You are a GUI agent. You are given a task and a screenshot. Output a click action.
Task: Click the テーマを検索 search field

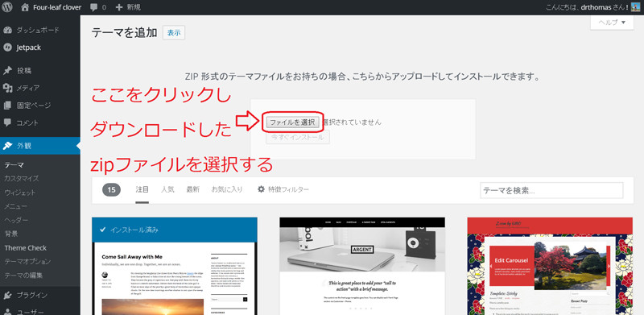551,190
